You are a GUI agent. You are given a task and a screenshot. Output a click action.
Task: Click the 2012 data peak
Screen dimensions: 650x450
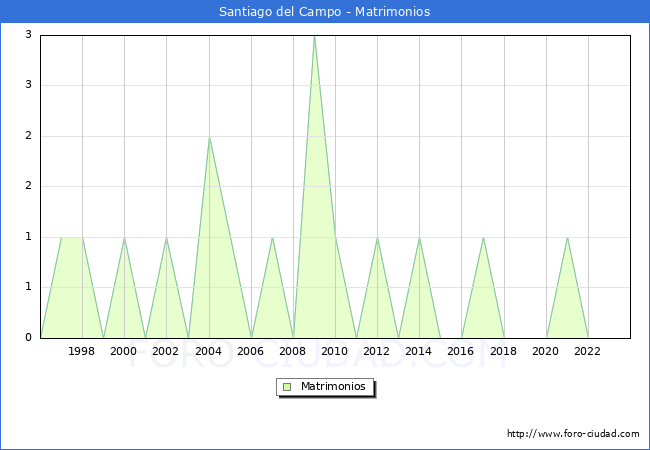tap(378, 238)
